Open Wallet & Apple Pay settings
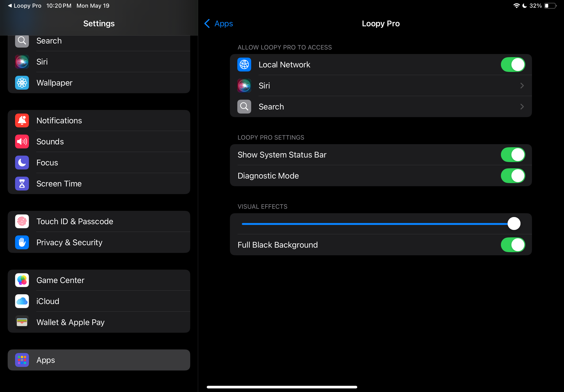564x392 pixels. coord(99,322)
